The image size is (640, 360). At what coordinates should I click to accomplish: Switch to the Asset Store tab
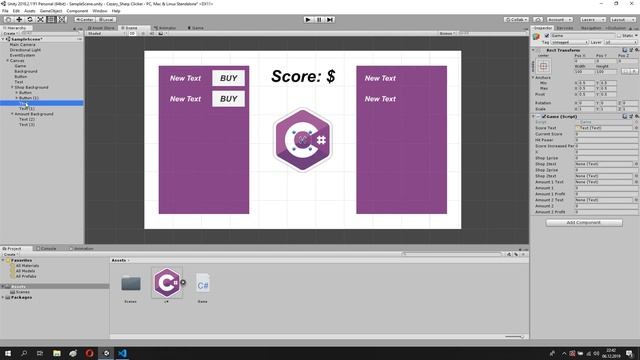pyautogui.click(x=101, y=28)
